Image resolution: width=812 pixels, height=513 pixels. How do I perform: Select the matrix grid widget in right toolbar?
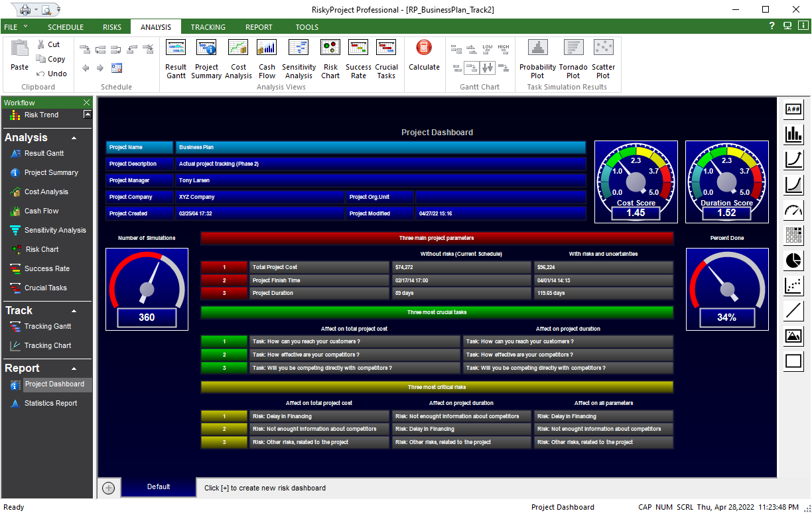[793, 235]
